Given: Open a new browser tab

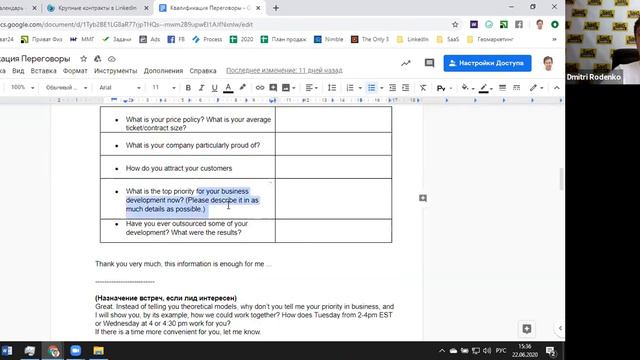Looking at the screenshot, I should pyautogui.click(x=276, y=8).
